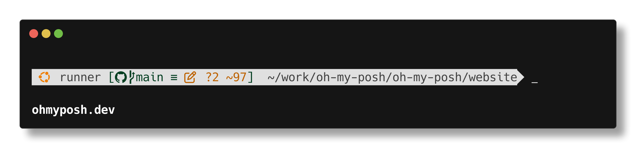Click the triple-bar sync status symbol

click(x=174, y=78)
